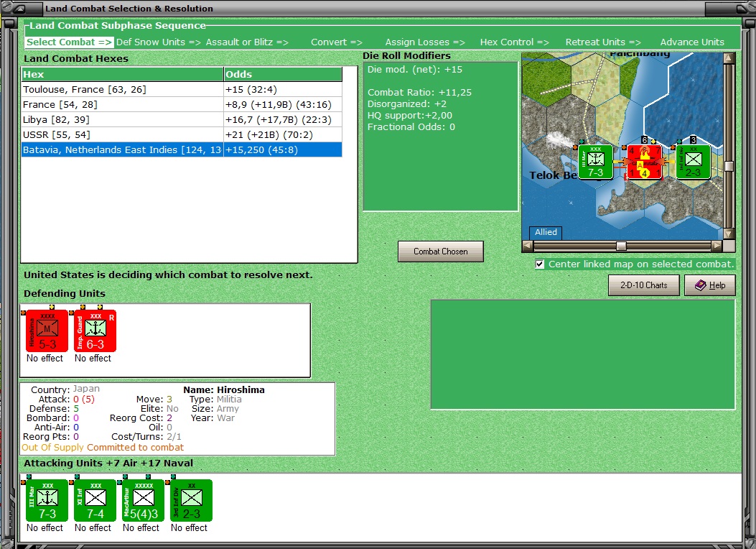Click the Retreat Units subphase step

pyautogui.click(x=603, y=42)
